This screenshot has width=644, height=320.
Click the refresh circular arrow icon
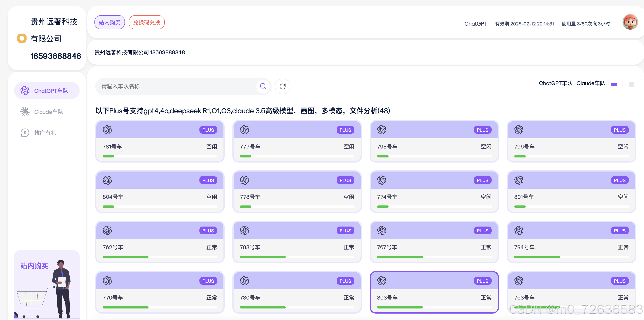point(282,86)
